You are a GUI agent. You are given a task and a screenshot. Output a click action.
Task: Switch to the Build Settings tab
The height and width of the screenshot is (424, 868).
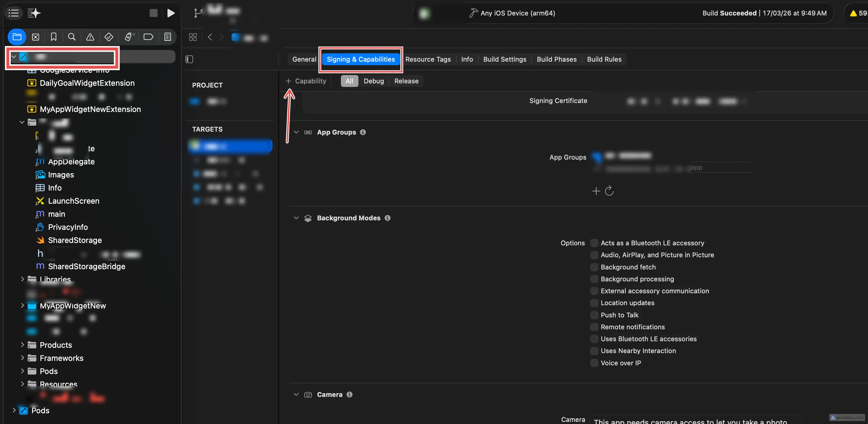(x=504, y=59)
